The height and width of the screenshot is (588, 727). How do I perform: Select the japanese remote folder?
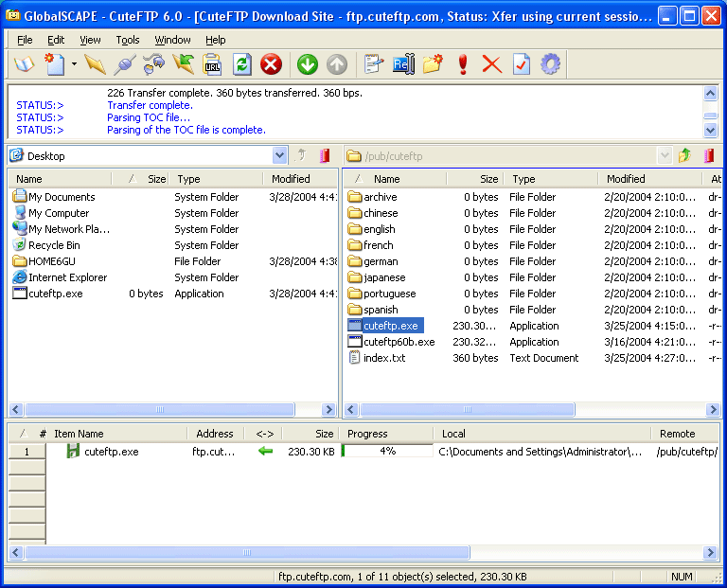pyautogui.click(x=377, y=277)
